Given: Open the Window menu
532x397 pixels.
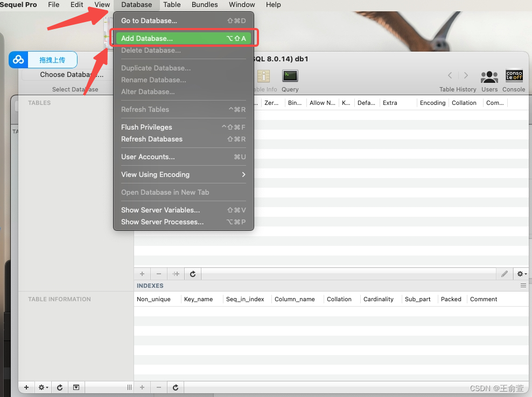Looking at the screenshot, I should point(242,5).
